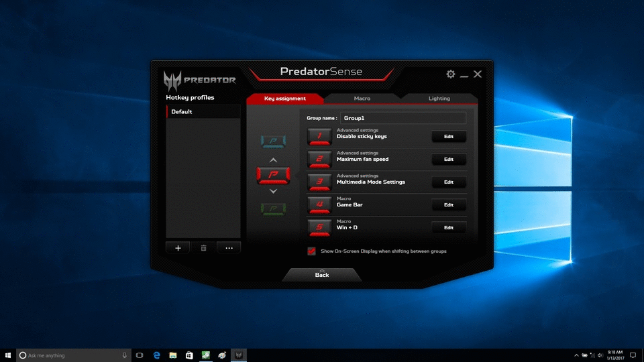Click PredatorSense taskbar icon
This screenshot has height=362, width=644.
[239, 355]
